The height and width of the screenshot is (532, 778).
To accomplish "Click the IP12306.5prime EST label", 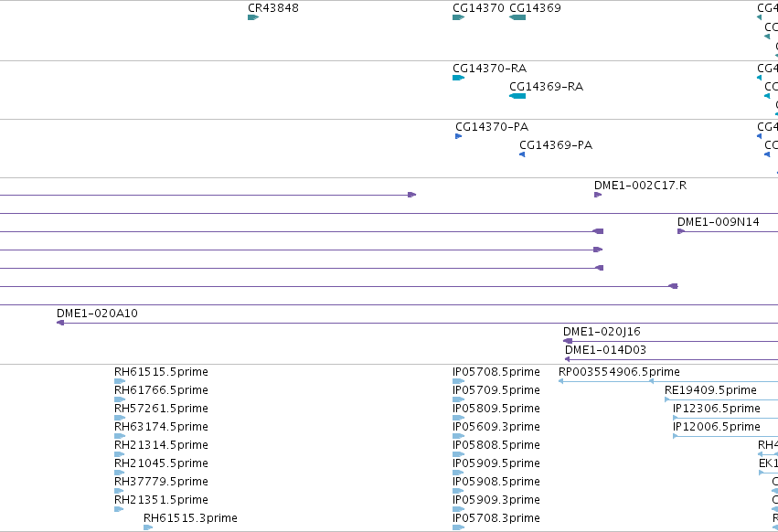I will click(717, 409).
